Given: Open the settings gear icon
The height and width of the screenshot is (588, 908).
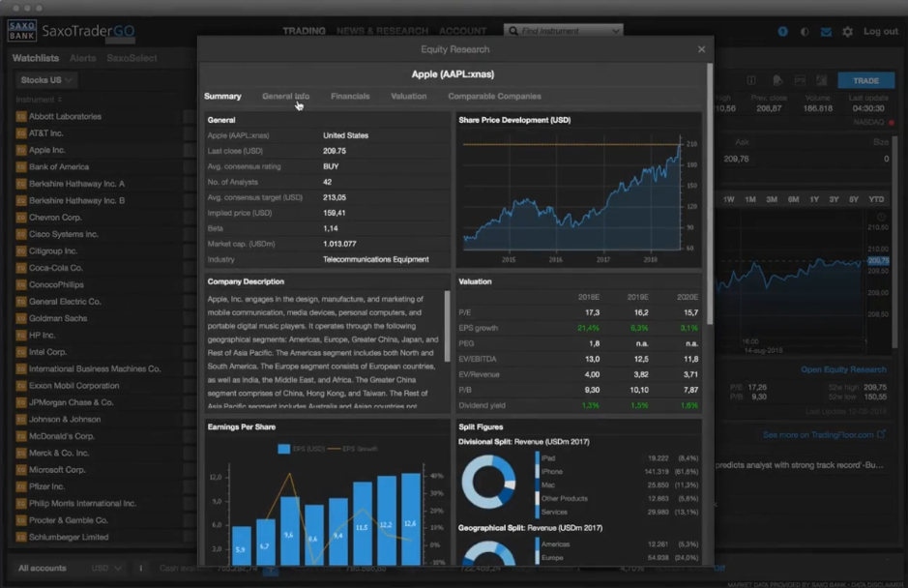Looking at the screenshot, I should pyautogui.click(x=847, y=31).
